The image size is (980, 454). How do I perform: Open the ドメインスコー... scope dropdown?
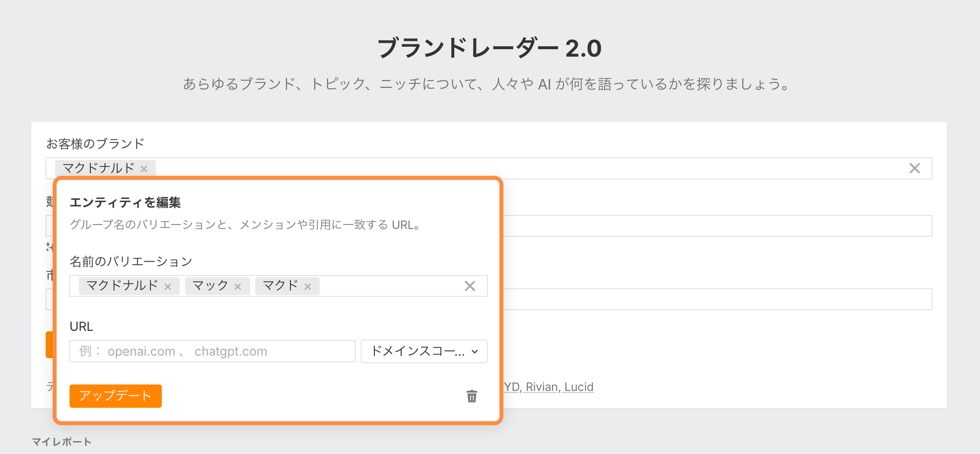click(424, 352)
